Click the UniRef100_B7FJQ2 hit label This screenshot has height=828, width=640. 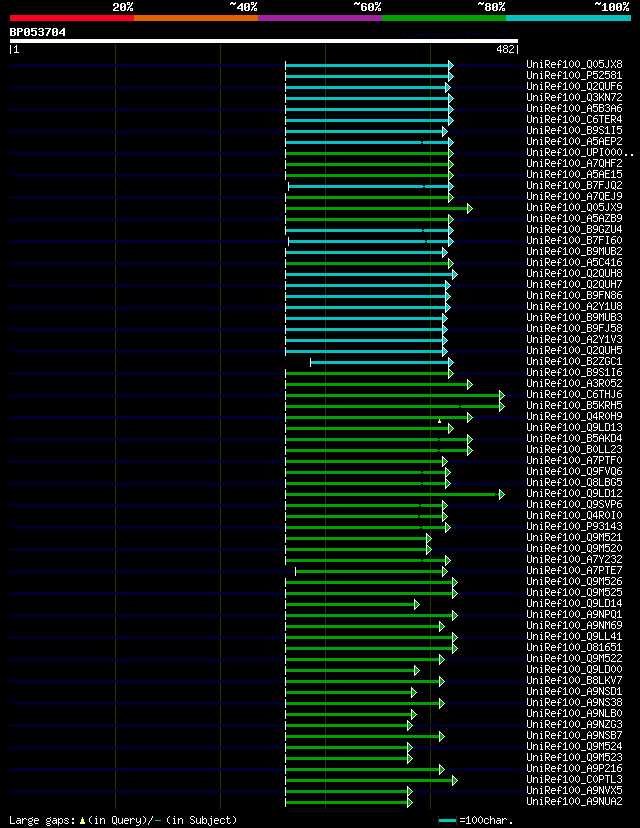574,186
